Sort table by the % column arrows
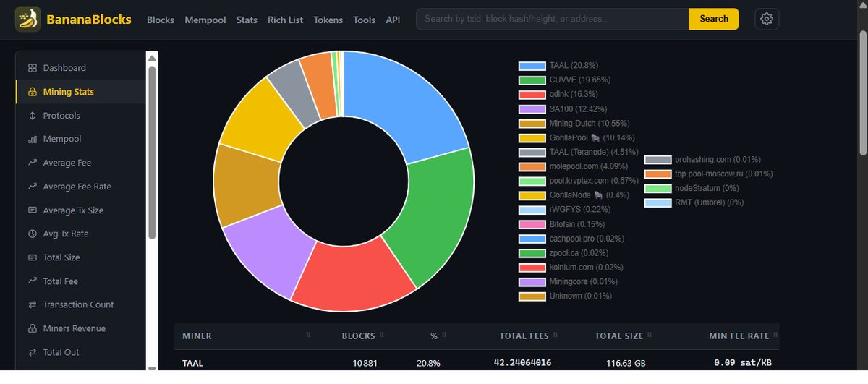Viewport: 868px width, 384px height. (x=444, y=336)
